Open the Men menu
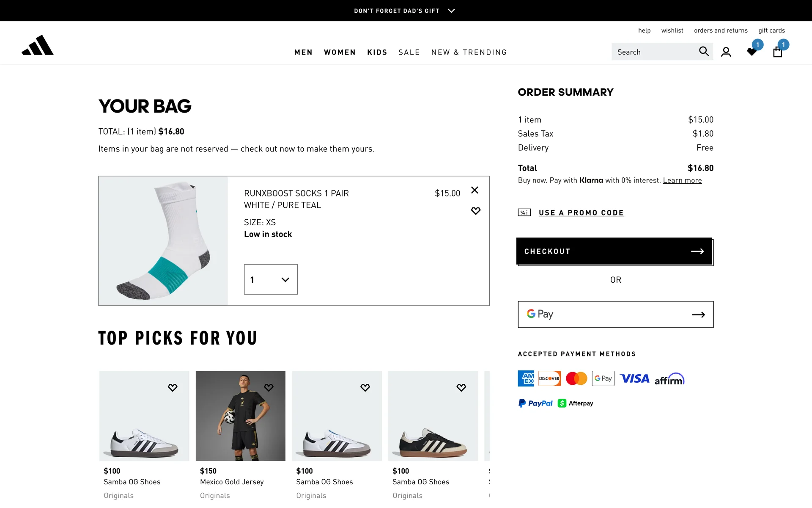The image size is (812, 508). pyautogui.click(x=303, y=52)
